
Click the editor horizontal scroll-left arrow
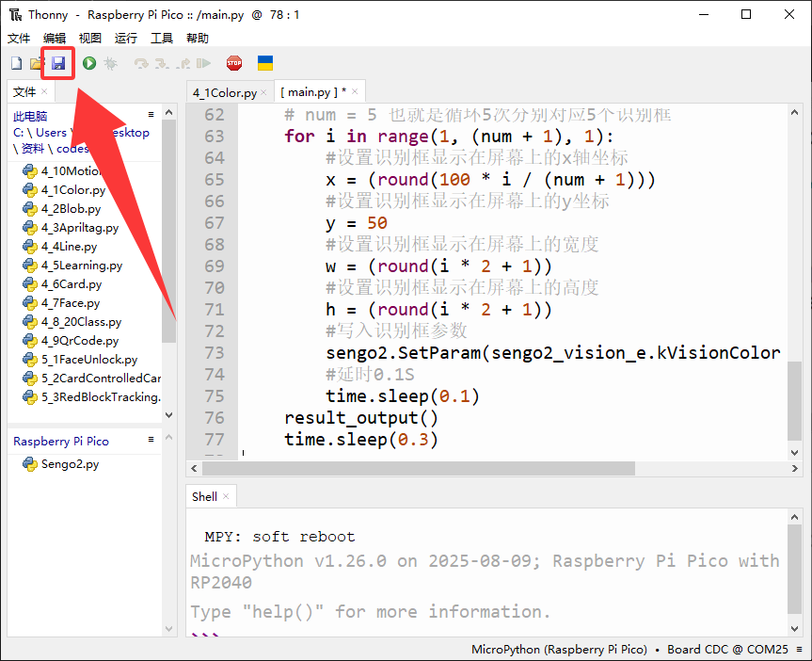[x=194, y=468]
